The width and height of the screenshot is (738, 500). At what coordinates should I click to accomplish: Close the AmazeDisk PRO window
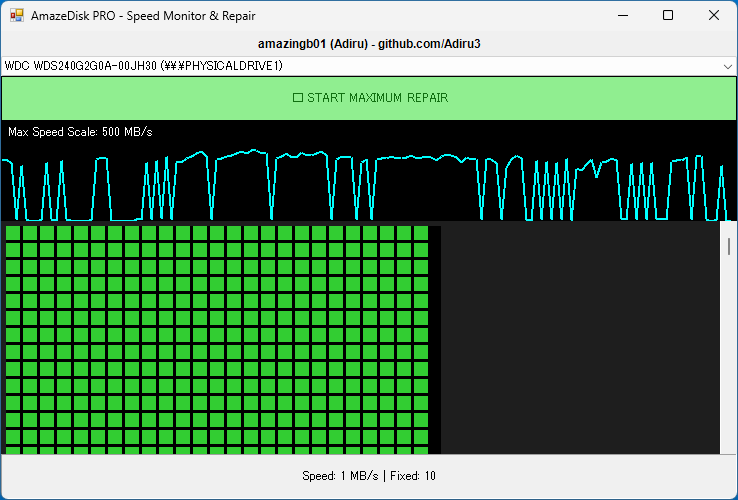click(713, 16)
